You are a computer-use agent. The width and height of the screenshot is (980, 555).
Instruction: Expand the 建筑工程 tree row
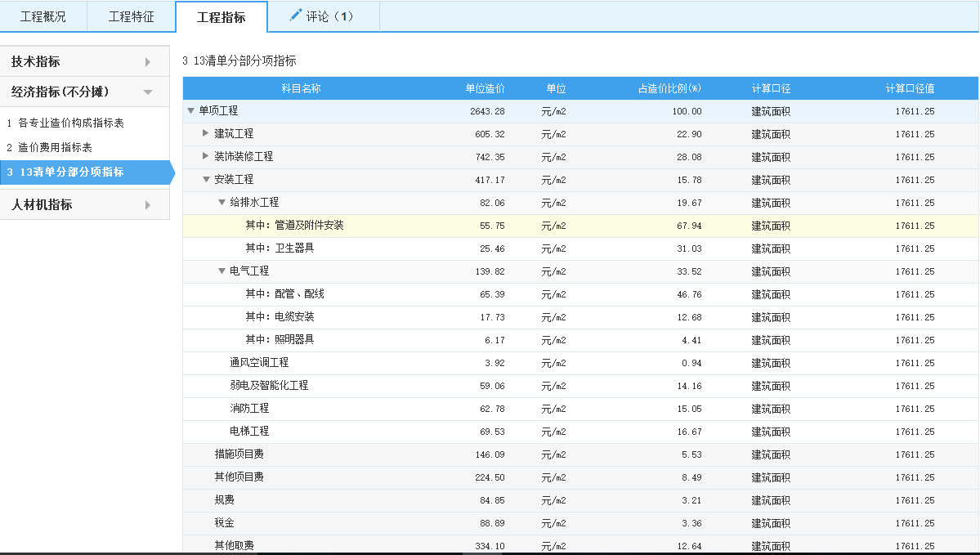click(206, 133)
